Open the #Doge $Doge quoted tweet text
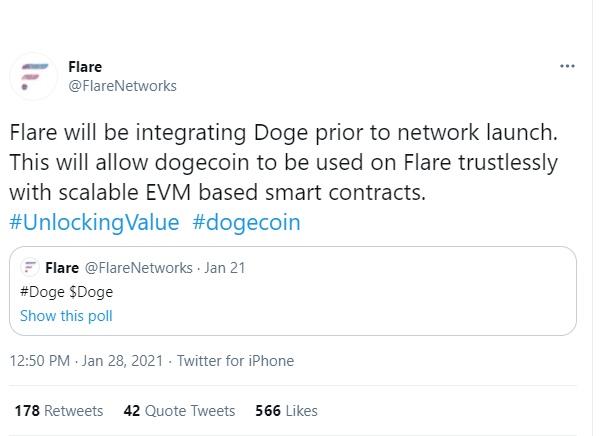This screenshot has height=436, width=612. (x=66, y=292)
